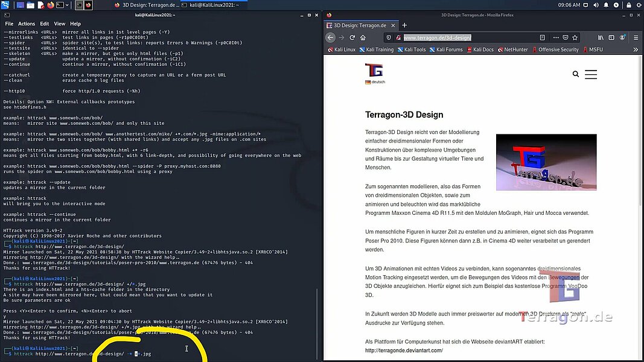Click the tracking protection shield icon
The image size is (644, 362).
coord(389,38)
